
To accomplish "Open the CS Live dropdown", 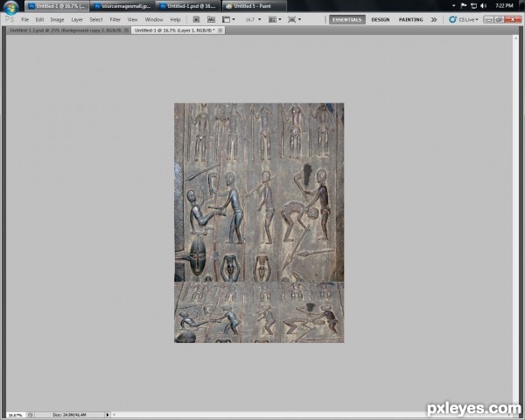I will 464,19.
